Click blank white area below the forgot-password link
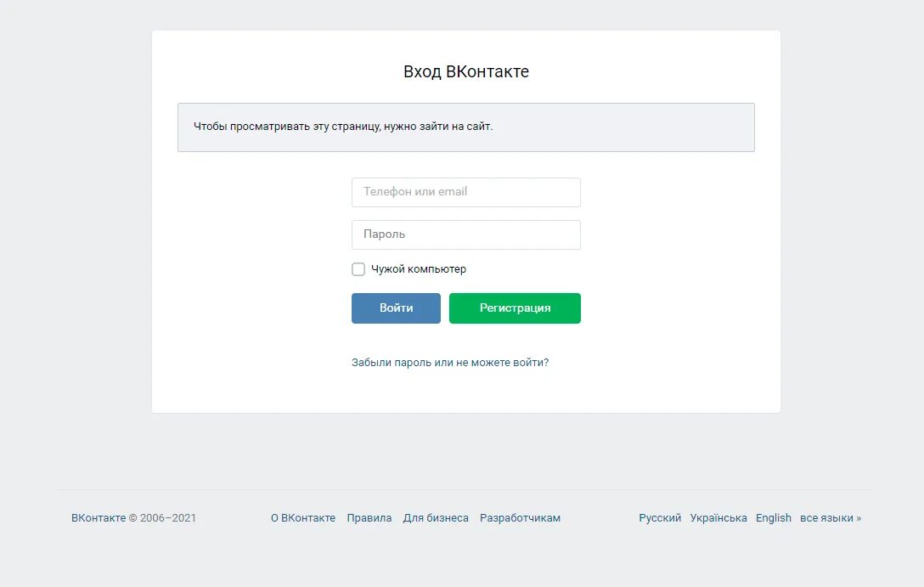This screenshot has width=924, height=587. 465,392
